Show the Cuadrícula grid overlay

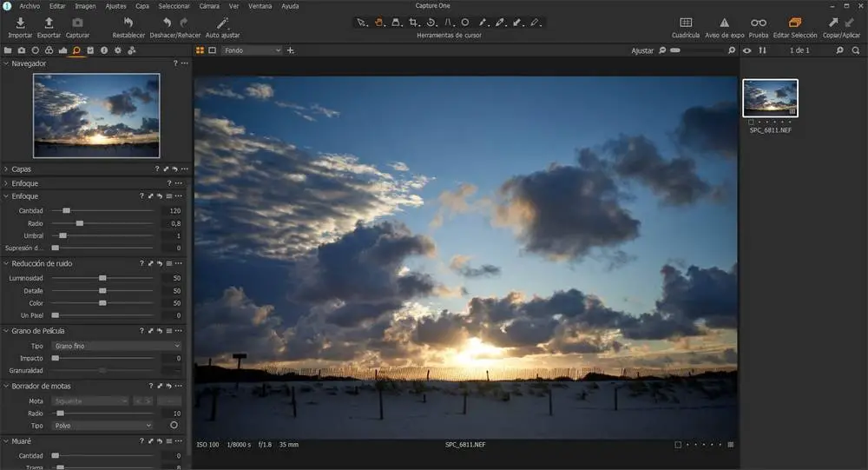point(686,23)
